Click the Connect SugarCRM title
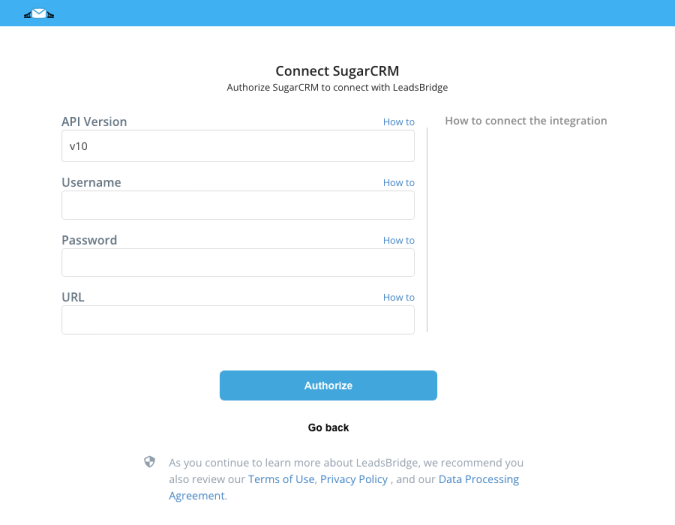Viewport: 675px width, 525px height. tap(337, 71)
